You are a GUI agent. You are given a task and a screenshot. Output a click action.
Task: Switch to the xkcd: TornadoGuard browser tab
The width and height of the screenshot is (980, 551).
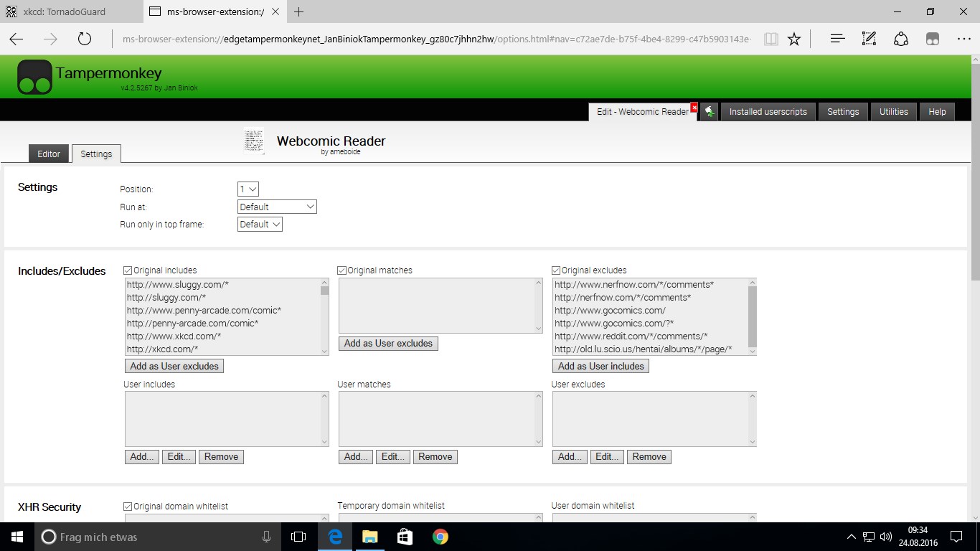(71, 11)
